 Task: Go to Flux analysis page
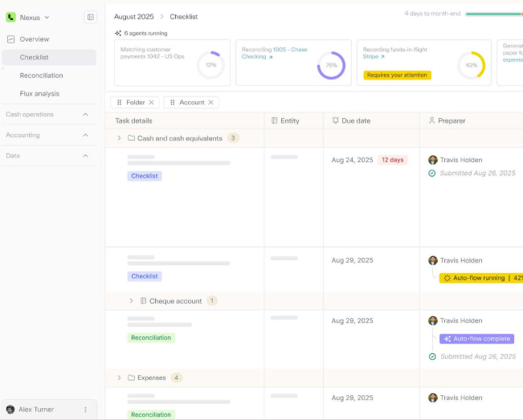point(39,94)
